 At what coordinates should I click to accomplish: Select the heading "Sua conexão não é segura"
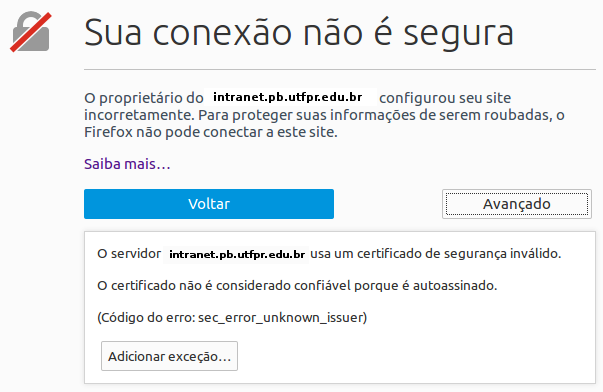[299, 33]
